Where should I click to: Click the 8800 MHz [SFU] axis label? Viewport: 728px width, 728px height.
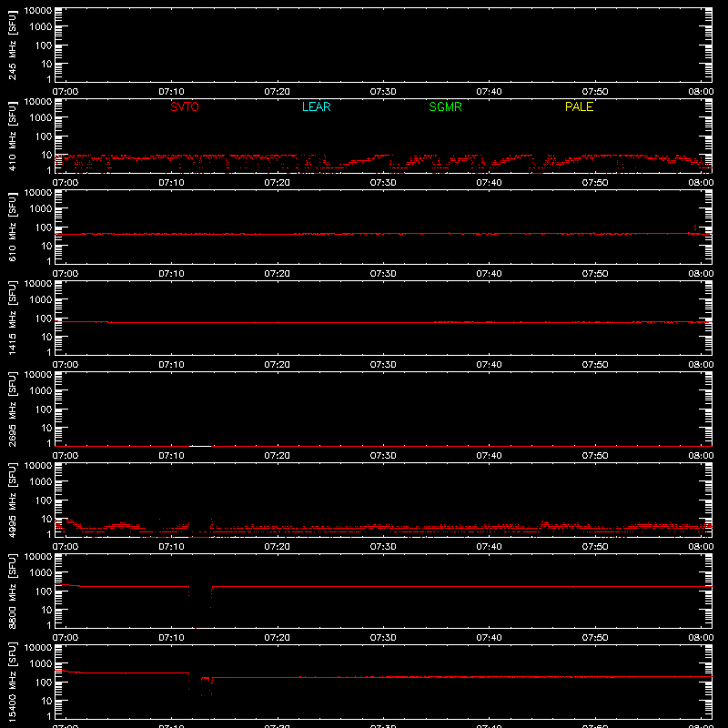tap(13, 591)
